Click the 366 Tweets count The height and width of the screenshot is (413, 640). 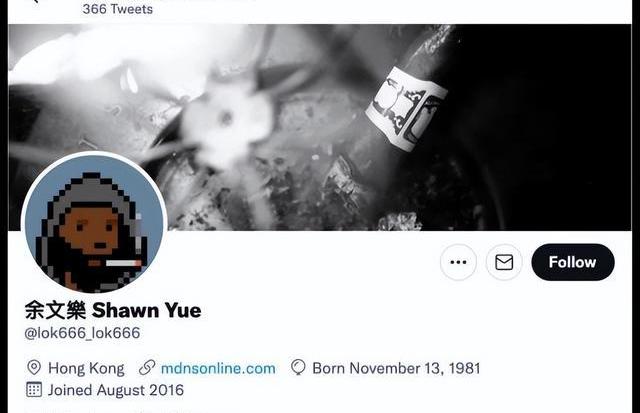(x=118, y=9)
